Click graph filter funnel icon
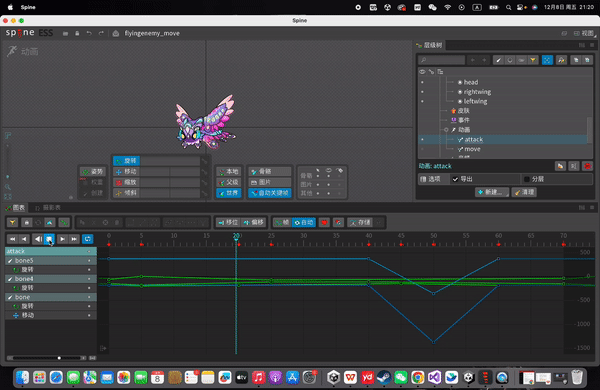The image size is (600, 390). 13,222
